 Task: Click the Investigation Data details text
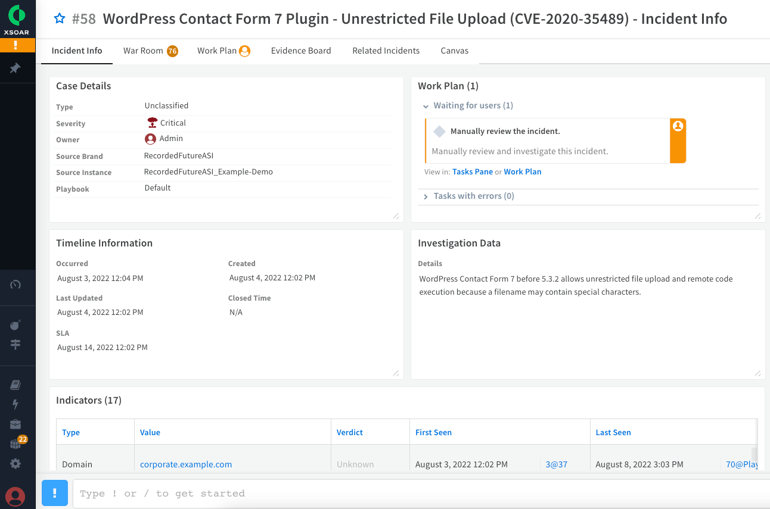point(576,285)
